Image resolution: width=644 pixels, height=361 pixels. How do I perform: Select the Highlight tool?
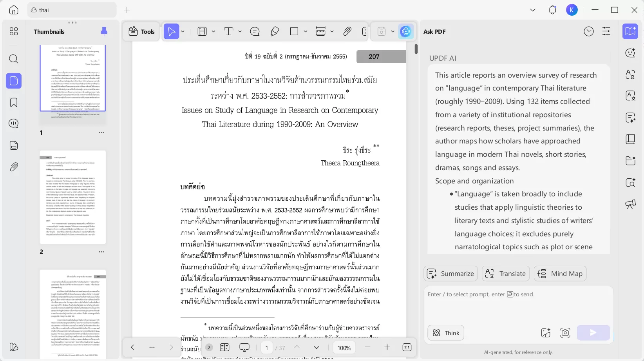click(x=202, y=31)
